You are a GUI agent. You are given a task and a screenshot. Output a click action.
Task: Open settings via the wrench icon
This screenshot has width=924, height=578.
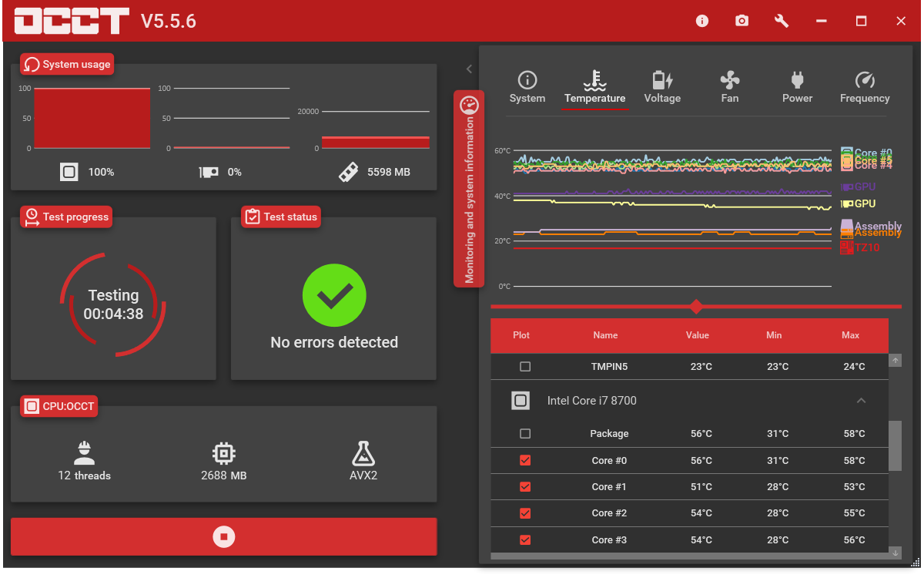[x=782, y=21]
